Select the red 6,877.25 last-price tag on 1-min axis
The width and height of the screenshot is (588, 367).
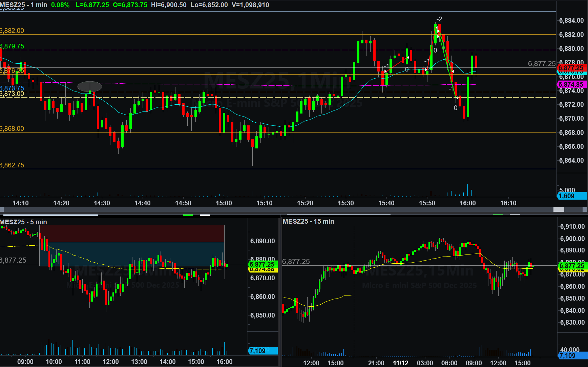coord(571,68)
